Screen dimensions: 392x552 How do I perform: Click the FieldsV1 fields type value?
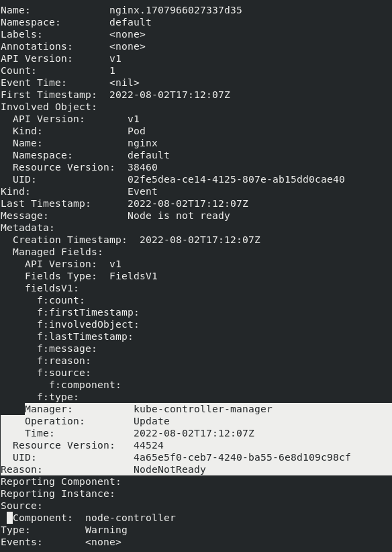tap(134, 276)
